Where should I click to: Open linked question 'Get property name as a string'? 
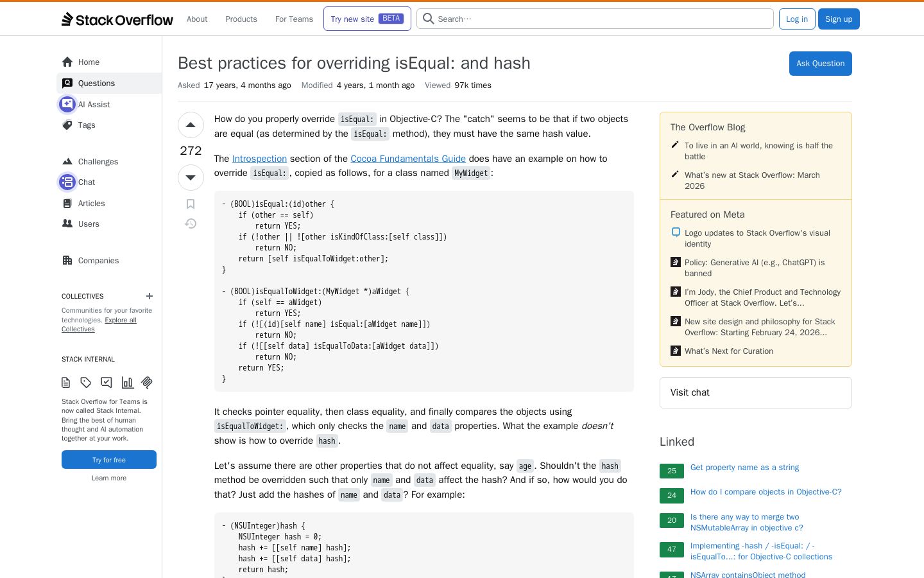click(x=744, y=468)
